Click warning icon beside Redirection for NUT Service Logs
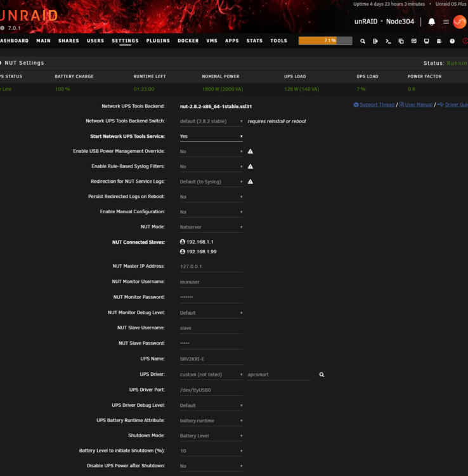 point(250,182)
